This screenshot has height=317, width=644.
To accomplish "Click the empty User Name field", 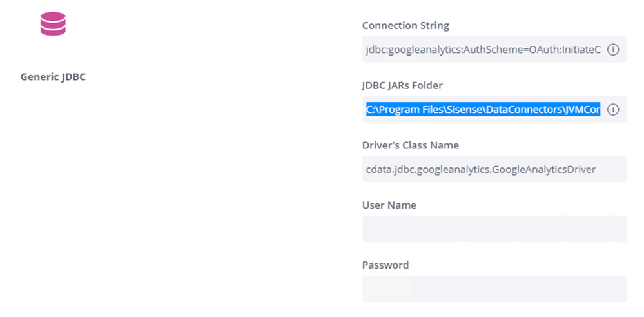I will 494,229.
